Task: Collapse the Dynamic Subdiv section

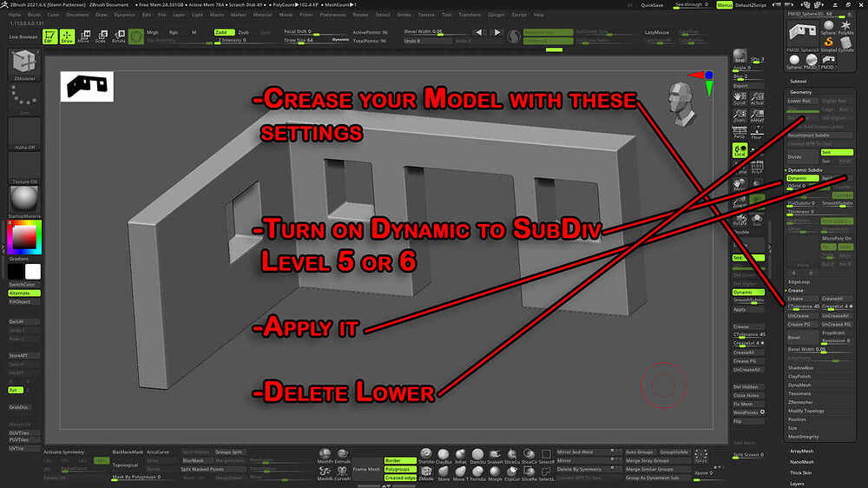Action: click(805, 169)
